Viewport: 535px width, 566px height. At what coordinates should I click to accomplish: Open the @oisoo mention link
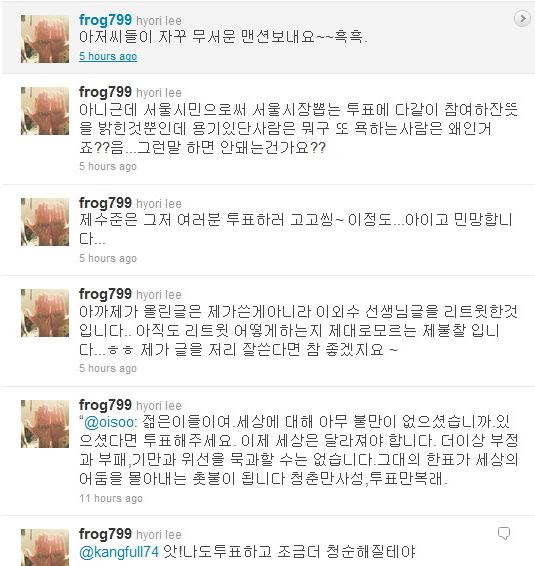(x=110, y=422)
